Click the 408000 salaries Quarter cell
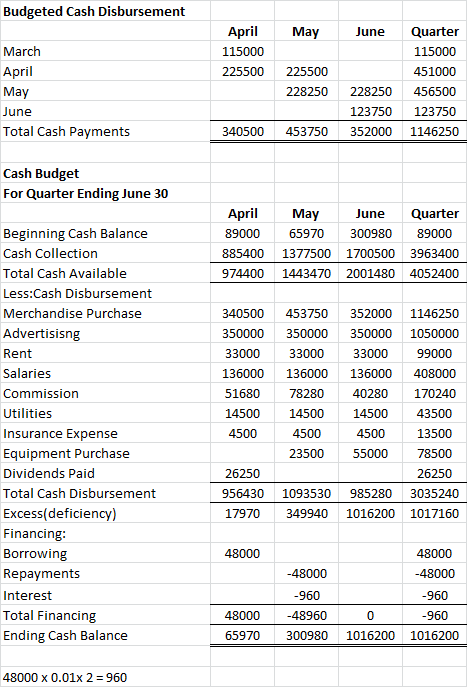The width and height of the screenshot is (467, 687). click(x=435, y=373)
